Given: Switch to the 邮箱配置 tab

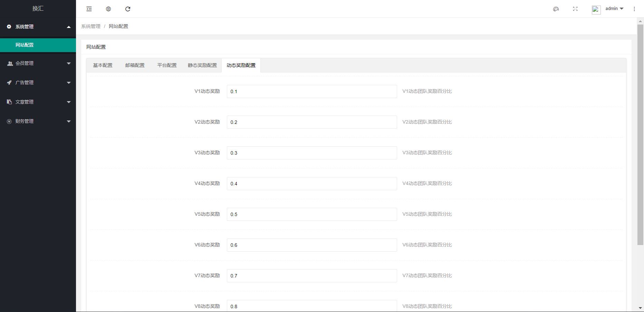Looking at the screenshot, I should [135, 65].
